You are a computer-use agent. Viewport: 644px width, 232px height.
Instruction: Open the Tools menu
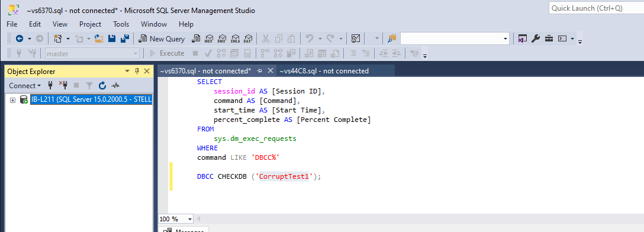(121, 24)
